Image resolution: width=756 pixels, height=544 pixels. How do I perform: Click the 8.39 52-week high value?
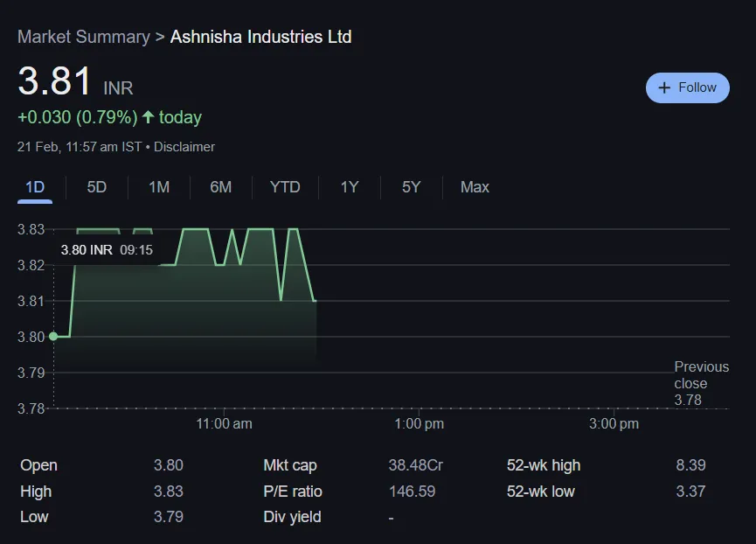coord(690,465)
